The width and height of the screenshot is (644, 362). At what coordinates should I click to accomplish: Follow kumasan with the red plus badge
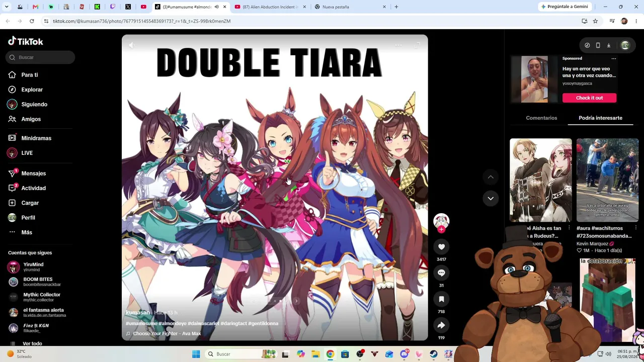click(x=441, y=230)
